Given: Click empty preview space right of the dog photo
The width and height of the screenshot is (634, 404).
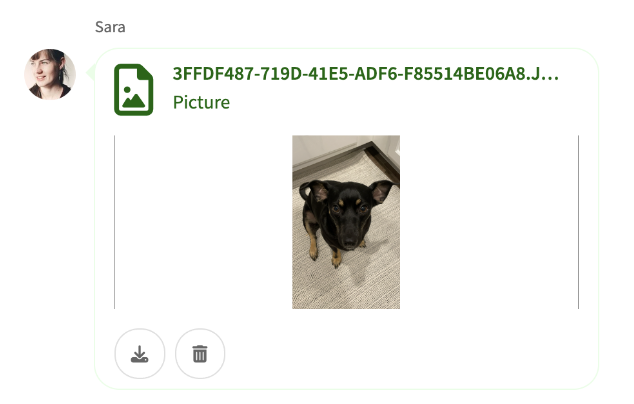Looking at the screenshot, I should pyautogui.click(x=489, y=222).
